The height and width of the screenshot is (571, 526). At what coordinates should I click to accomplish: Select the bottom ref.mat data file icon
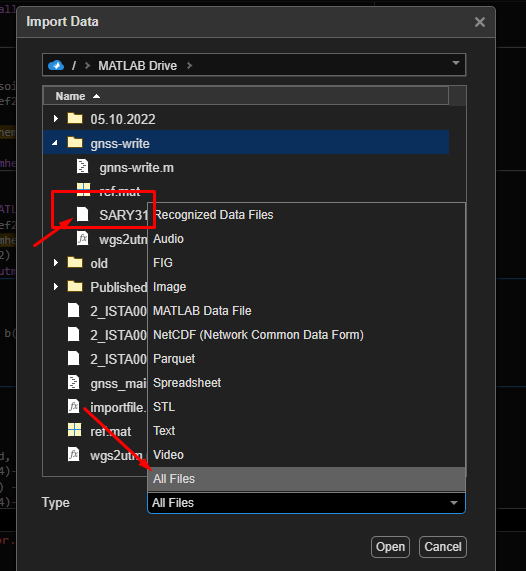[74, 430]
